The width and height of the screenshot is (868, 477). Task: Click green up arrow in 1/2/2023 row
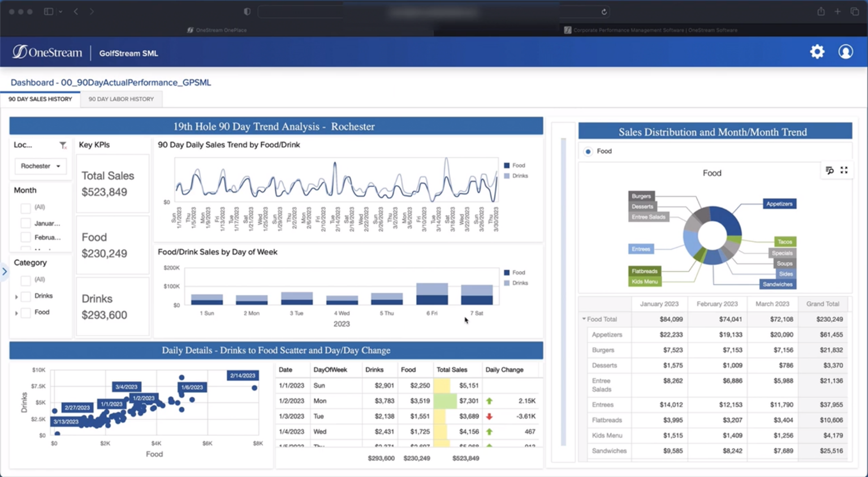point(489,401)
